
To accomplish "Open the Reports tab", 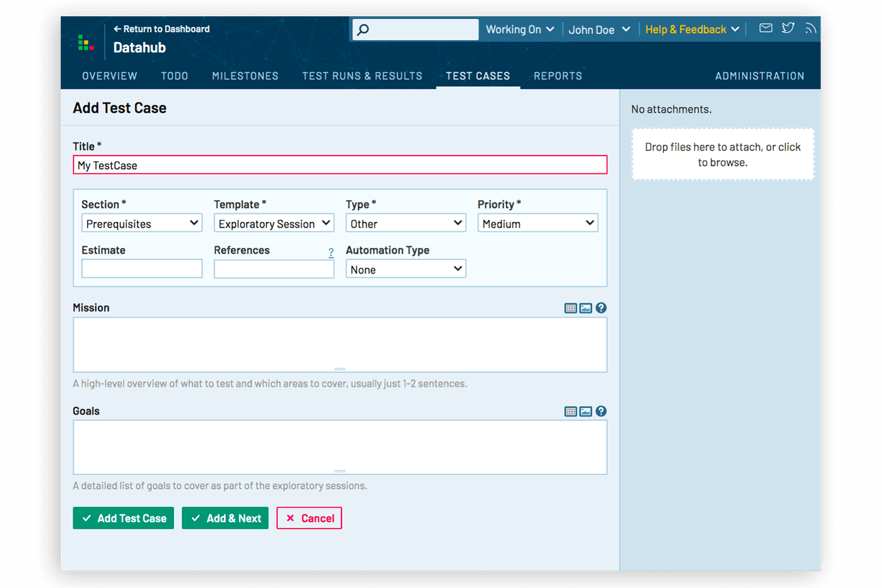I will point(558,76).
